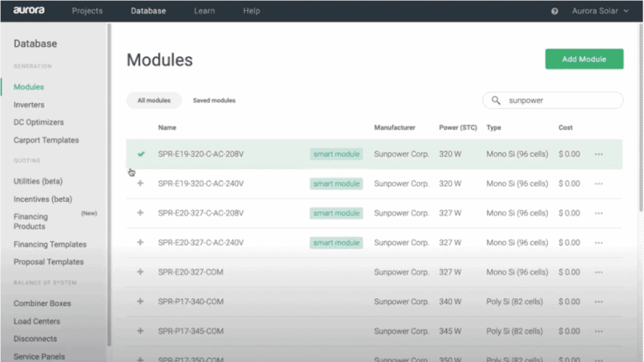This screenshot has width=644, height=362.
Task: Click the main page vertical scrollbar
Action: 641,117
